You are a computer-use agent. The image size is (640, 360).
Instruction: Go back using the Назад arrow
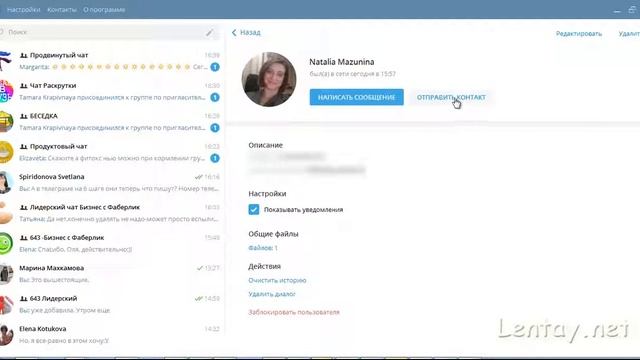[x=246, y=32]
